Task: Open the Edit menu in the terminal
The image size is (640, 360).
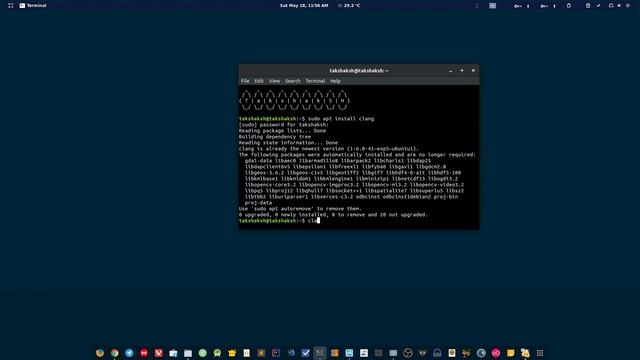Action: tap(259, 81)
